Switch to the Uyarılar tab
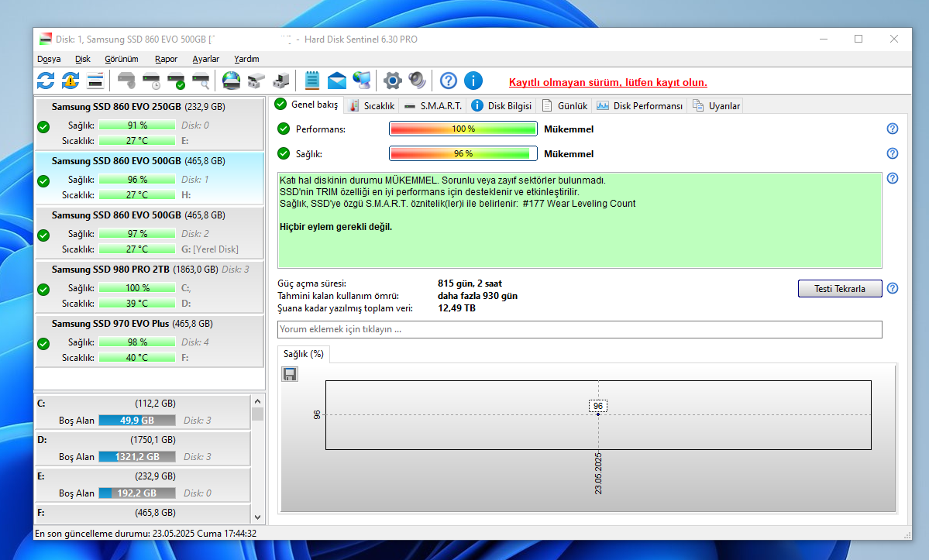Image resolution: width=929 pixels, height=560 pixels. click(x=716, y=106)
